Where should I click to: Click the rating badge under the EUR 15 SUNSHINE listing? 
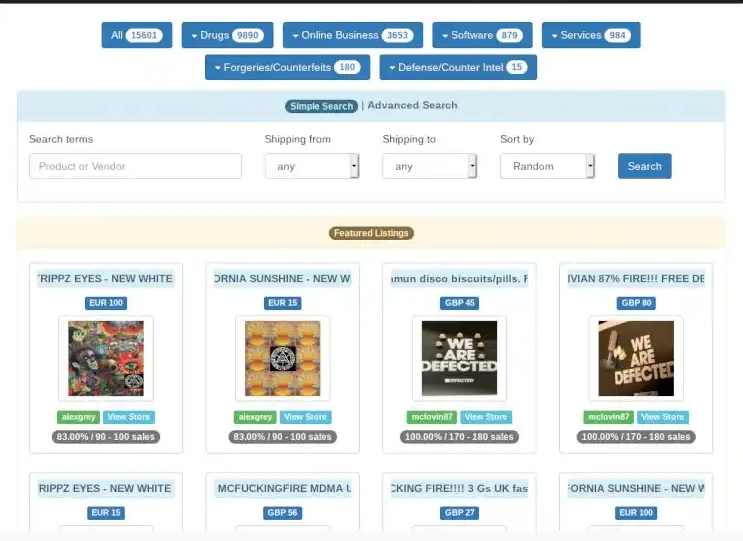[282, 437]
